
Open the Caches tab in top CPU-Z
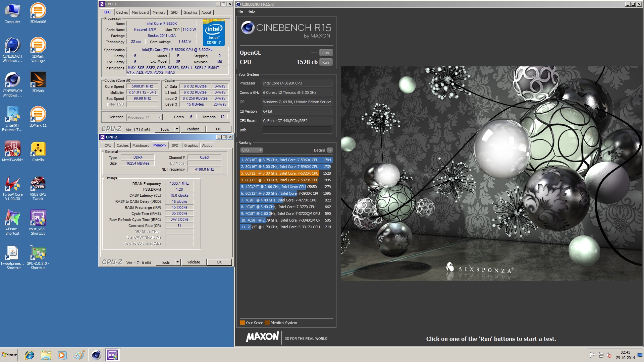coord(122,12)
